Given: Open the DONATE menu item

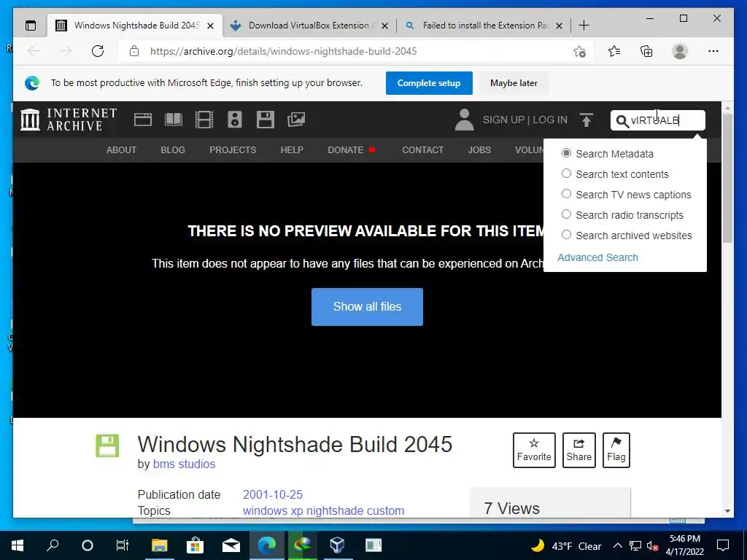Looking at the screenshot, I should pos(352,150).
